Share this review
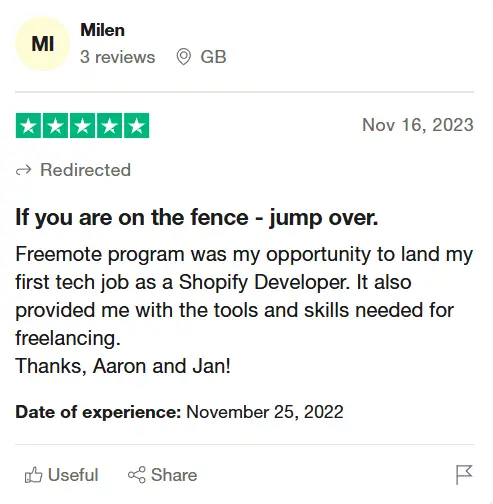This screenshot has height=504, width=493. 162,475
